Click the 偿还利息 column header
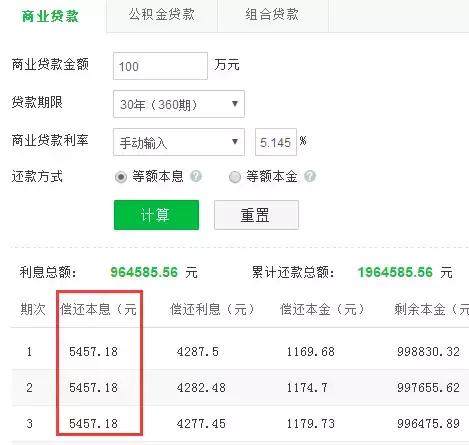 (212, 309)
